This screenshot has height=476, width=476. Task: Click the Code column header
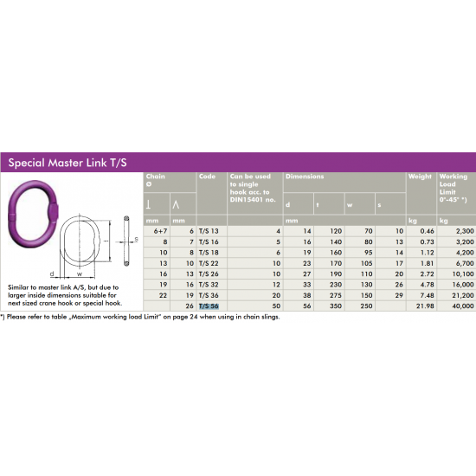tap(208, 177)
